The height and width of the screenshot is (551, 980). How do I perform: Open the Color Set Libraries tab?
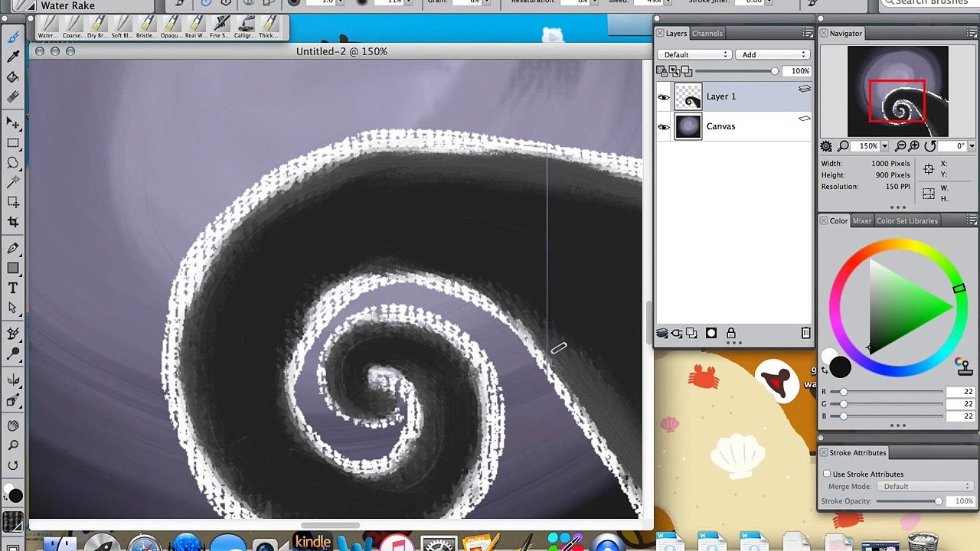point(907,221)
